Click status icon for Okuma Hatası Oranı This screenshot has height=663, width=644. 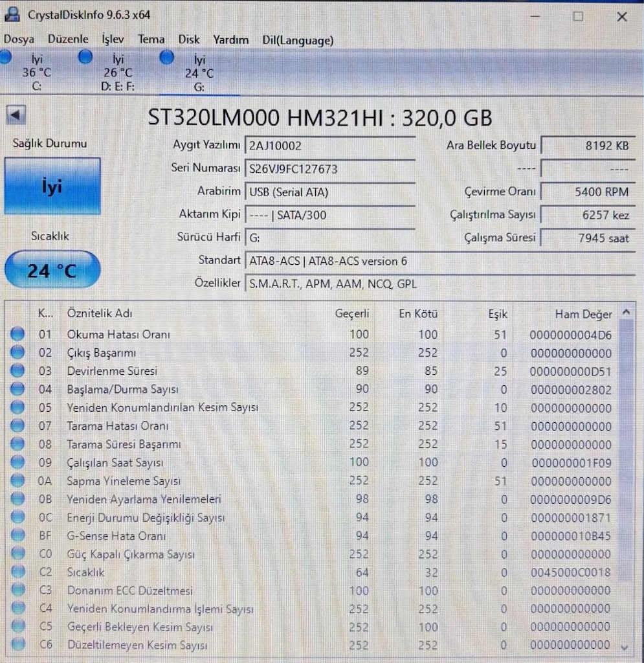[17, 334]
